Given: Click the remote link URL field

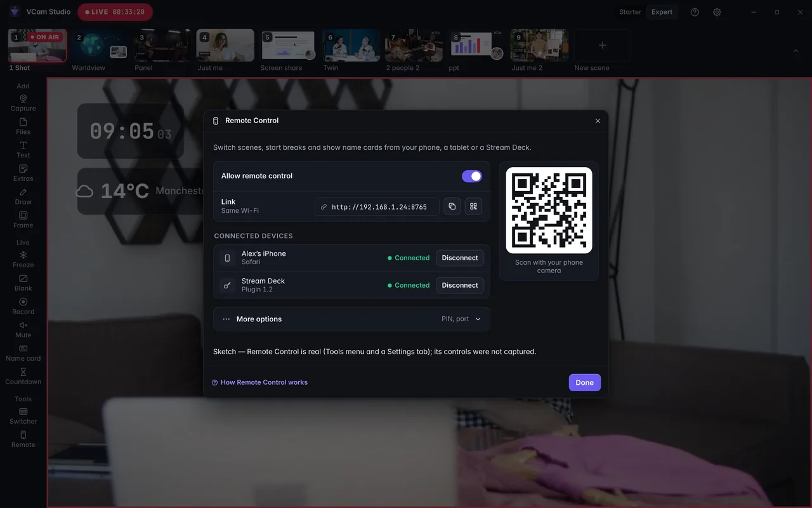Looking at the screenshot, I should click(x=377, y=206).
